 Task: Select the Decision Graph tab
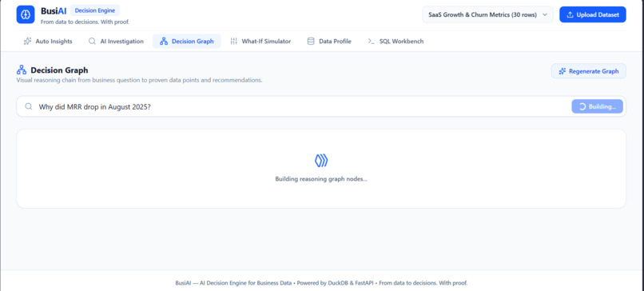[187, 41]
